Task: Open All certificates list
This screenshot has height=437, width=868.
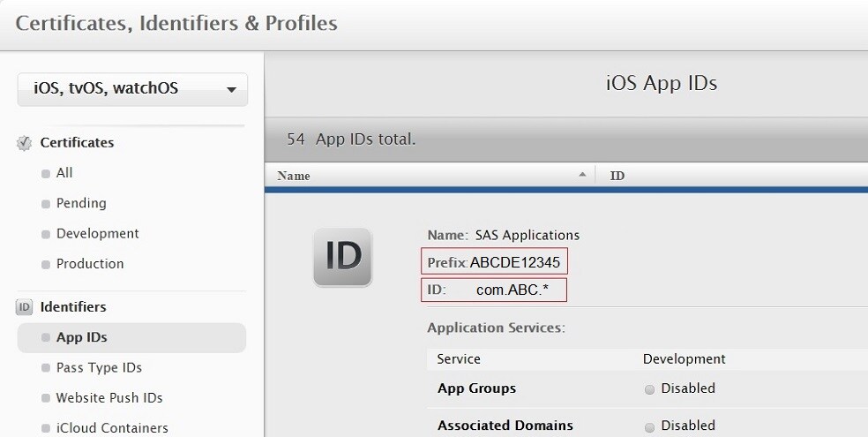Action: (64, 173)
